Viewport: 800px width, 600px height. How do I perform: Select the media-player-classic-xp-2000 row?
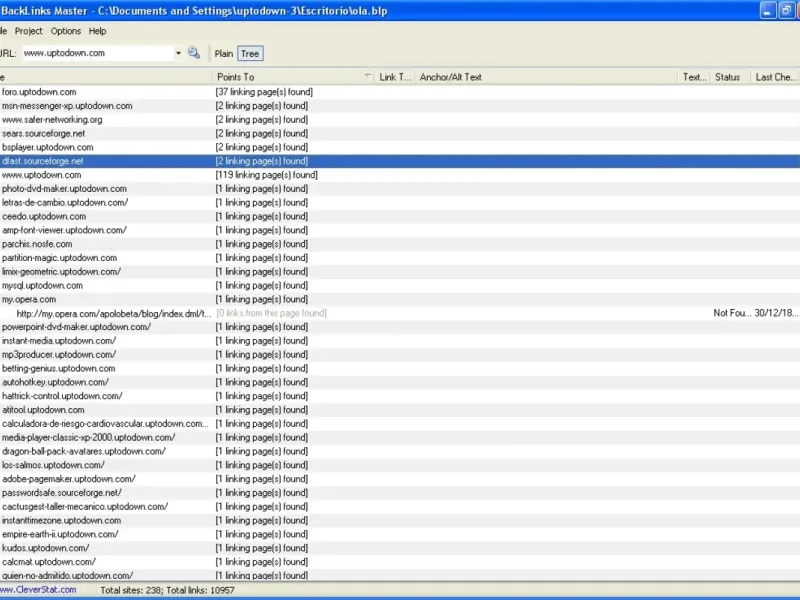[400, 437]
